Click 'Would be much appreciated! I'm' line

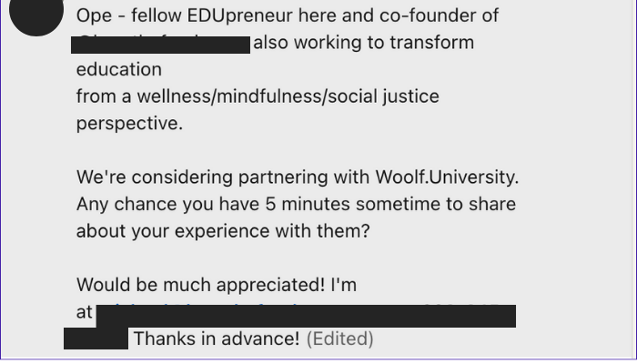coord(216,284)
